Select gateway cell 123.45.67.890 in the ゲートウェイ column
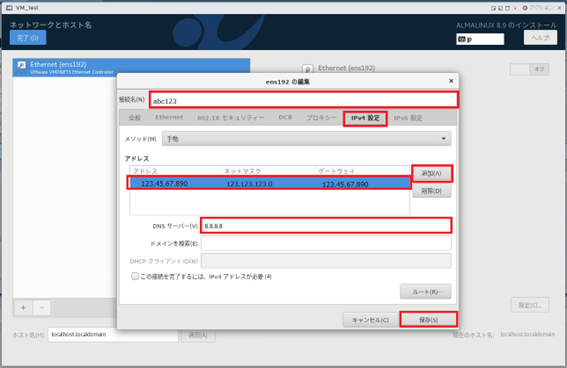This screenshot has height=368, width=567. (x=345, y=184)
